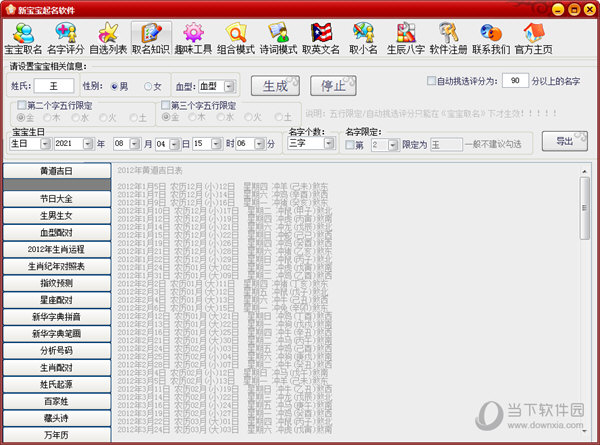600x445 pixels.
Task: Select 黄道吉日 in the side list
Action: tap(57, 171)
